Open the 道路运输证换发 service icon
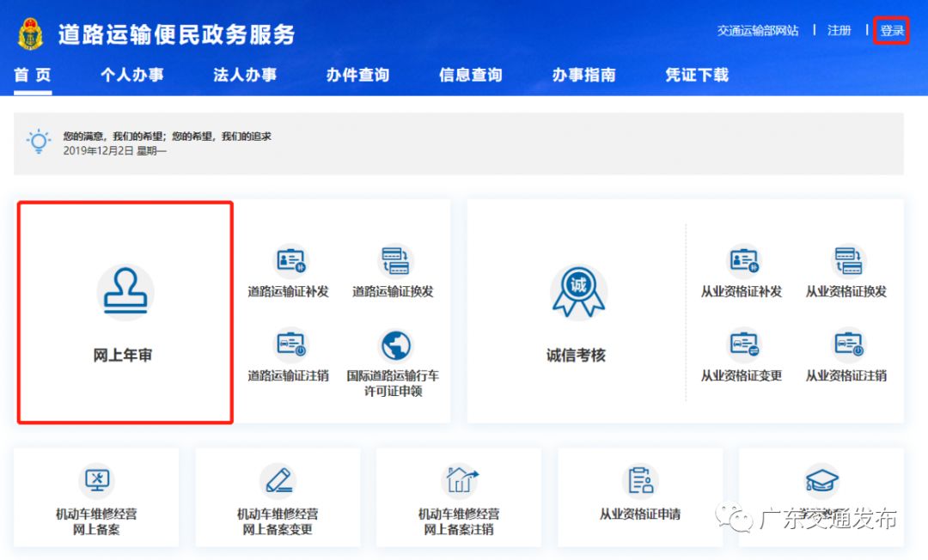The image size is (928, 560). click(x=395, y=260)
